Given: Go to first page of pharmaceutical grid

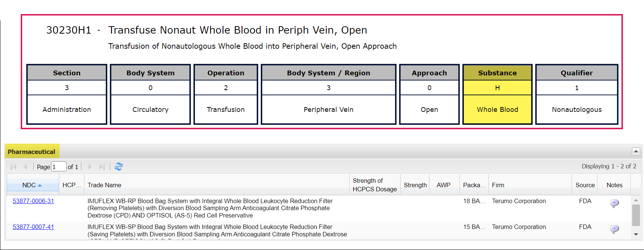Looking at the screenshot, I should tap(14, 167).
